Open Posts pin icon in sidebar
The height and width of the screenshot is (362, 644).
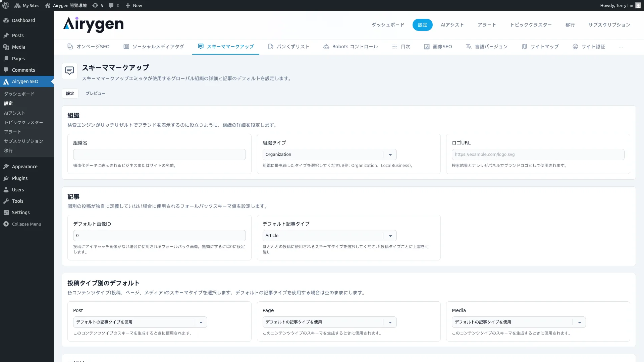pyautogui.click(x=6, y=36)
